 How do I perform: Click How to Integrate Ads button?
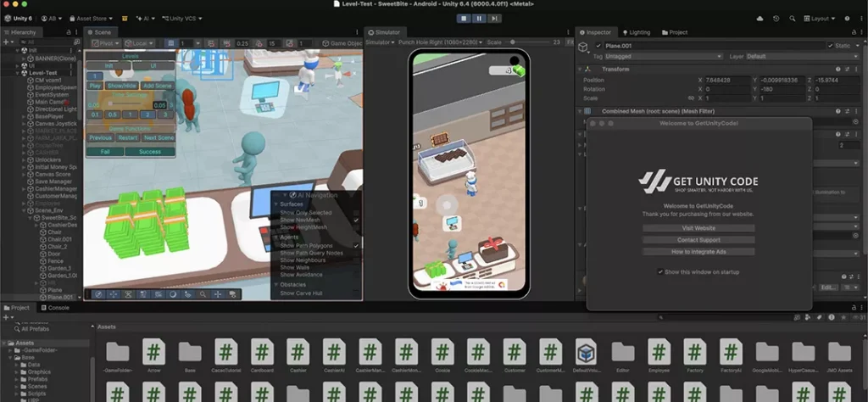[x=698, y=252]
